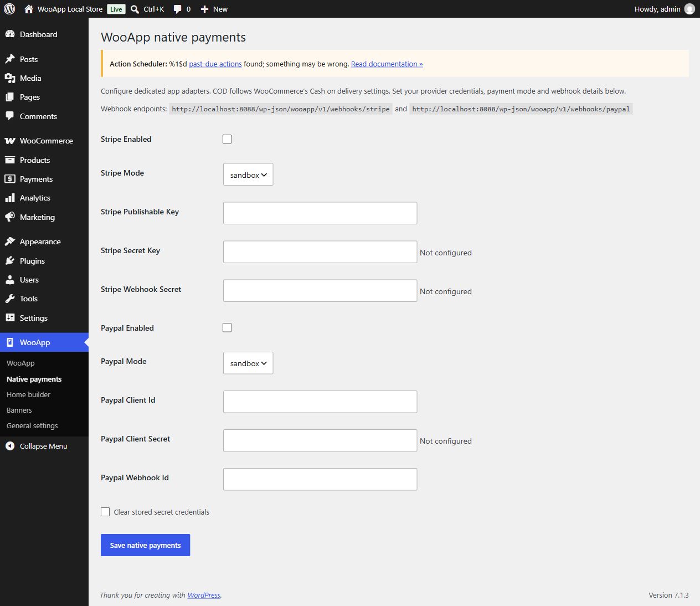This screenshot has height=606, width=700.
Task: Enable the Stripe Enabled checkbox
Action: 227,139
